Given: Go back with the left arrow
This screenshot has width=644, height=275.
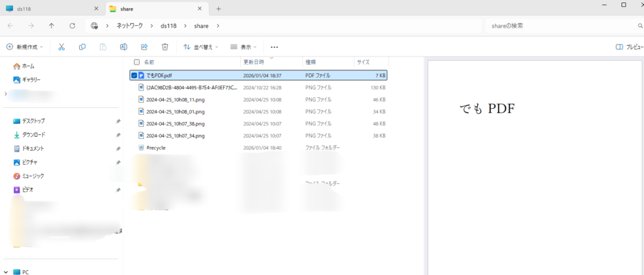Looking at the screenshot, I should pos(10,25).
